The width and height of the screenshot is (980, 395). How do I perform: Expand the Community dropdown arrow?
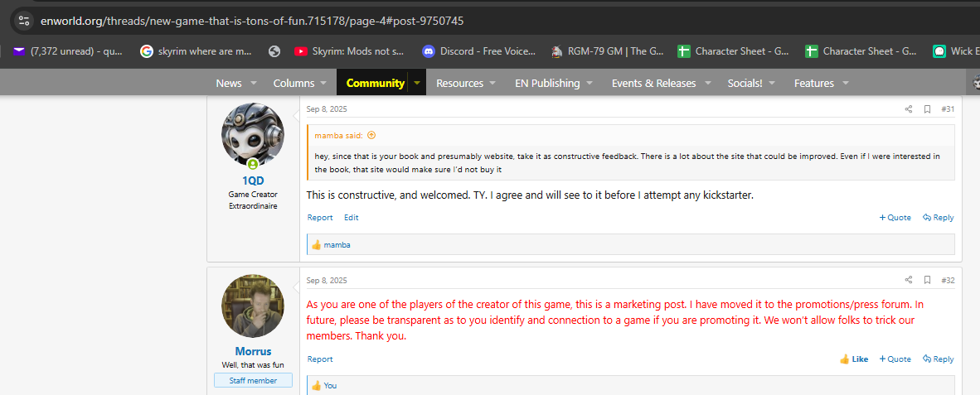point(417,83)
